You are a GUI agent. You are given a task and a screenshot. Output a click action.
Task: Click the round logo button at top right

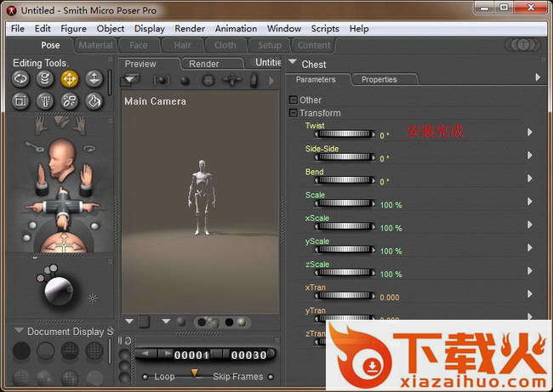tap(524, 45)
